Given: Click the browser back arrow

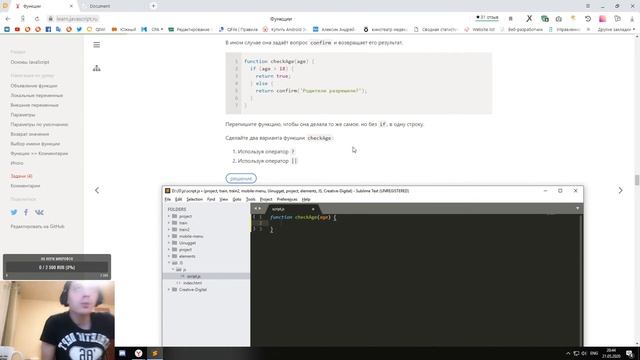Looking at the screenshot, I should click(8, 19).
